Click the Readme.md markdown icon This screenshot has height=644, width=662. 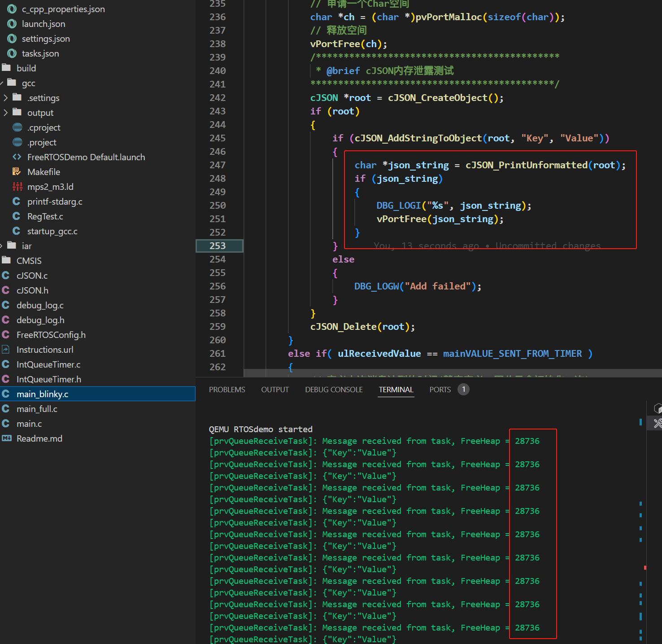[6, 438]
